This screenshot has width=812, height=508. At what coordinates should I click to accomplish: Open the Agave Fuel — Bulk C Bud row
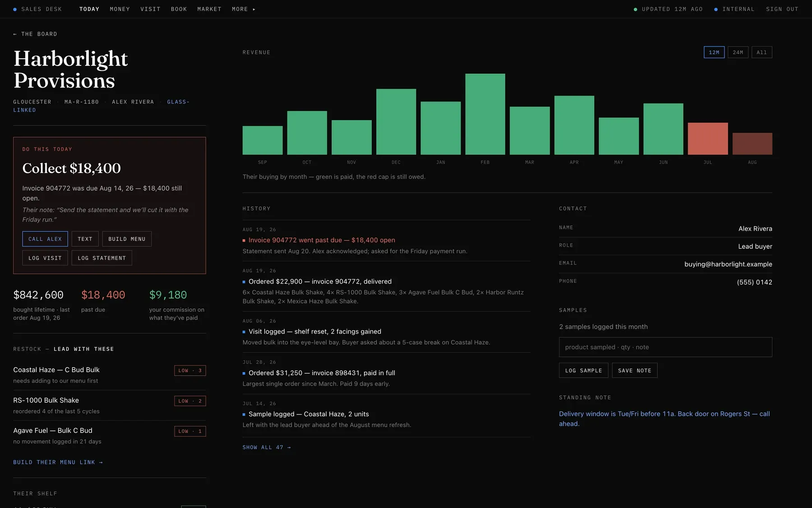coord(110,436)
